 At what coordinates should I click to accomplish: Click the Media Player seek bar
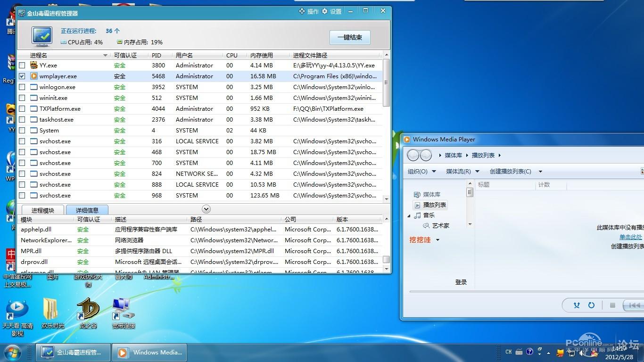[x=527, y=292]
